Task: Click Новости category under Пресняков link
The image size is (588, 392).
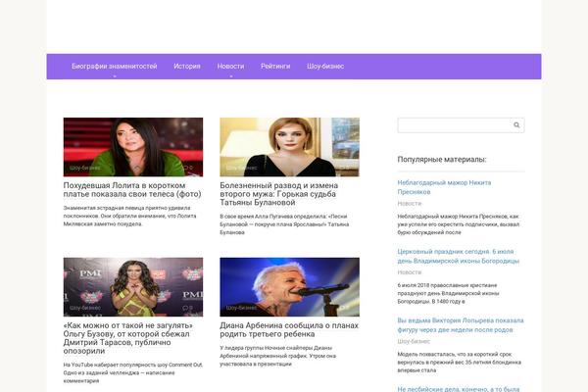Action: pos(409,203)
